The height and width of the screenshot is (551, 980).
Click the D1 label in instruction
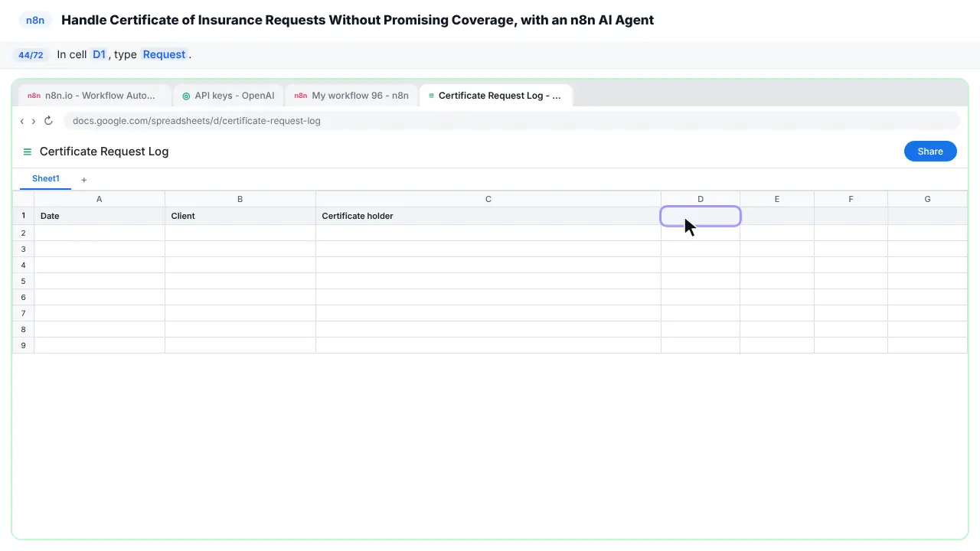[x=99, y=55]
